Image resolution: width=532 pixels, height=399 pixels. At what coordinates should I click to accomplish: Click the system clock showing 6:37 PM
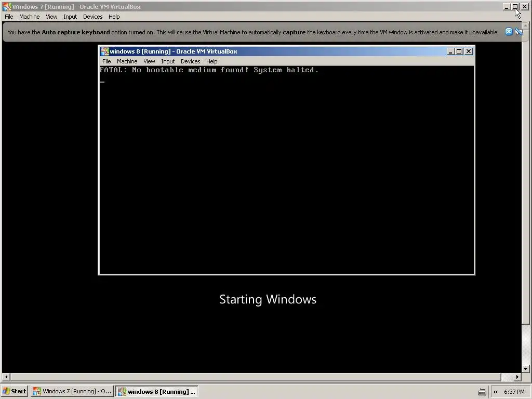(x=514, y=392)
